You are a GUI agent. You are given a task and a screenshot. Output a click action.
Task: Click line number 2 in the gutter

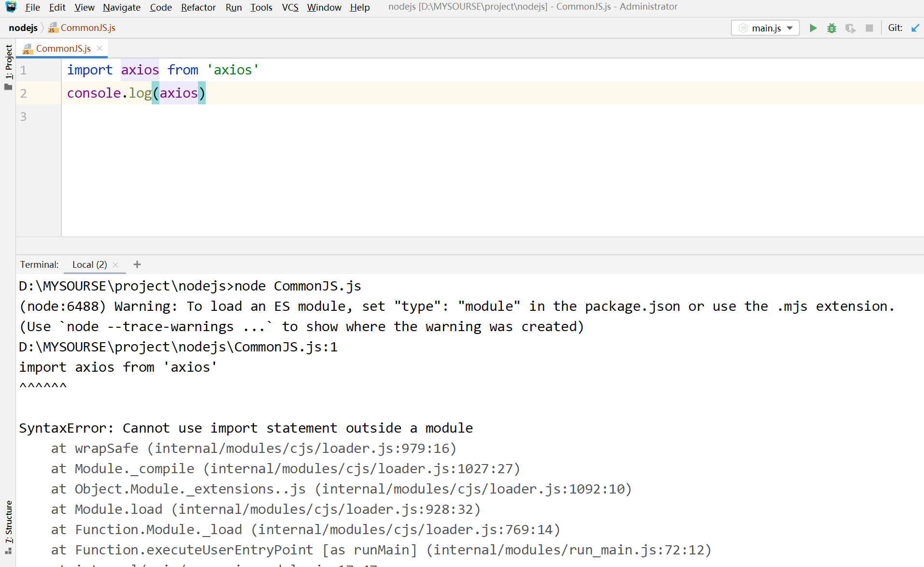pos(23,93)
